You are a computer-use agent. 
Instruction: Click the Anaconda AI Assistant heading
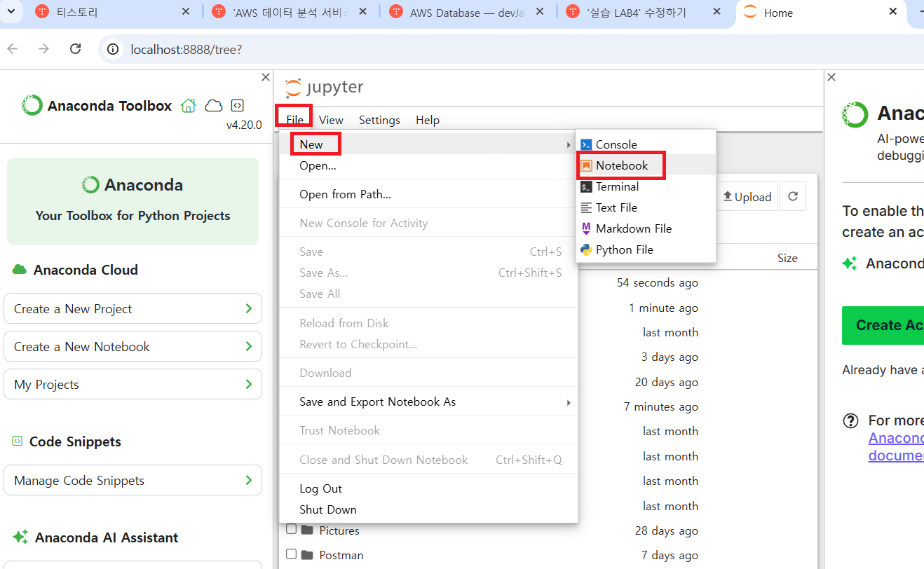(x=107, y=537)
